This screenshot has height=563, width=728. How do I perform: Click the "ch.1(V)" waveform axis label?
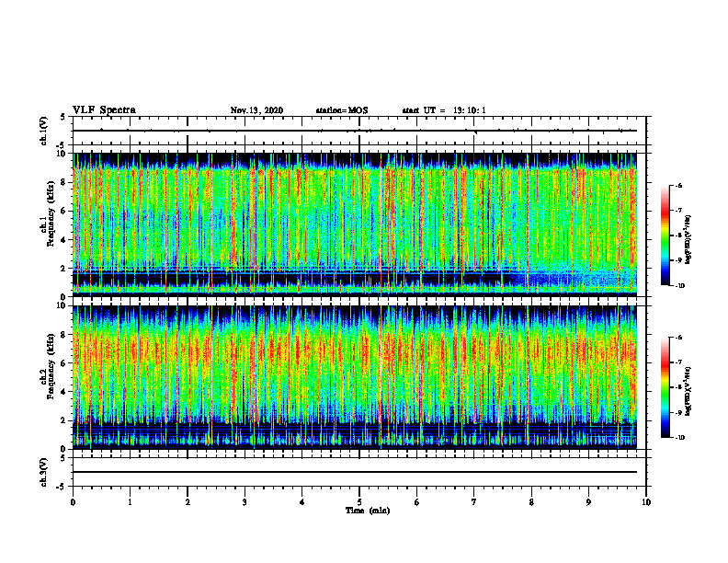click(x=43, y=131)
